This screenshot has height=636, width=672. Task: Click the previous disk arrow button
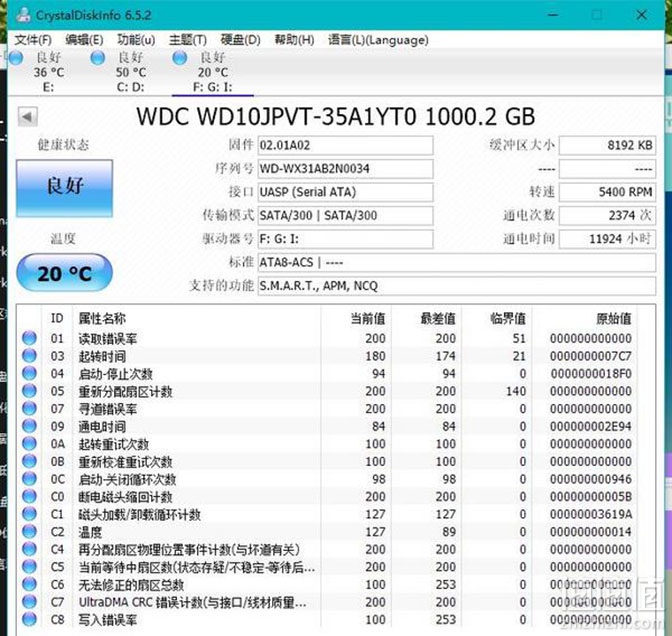coord(27,117)
